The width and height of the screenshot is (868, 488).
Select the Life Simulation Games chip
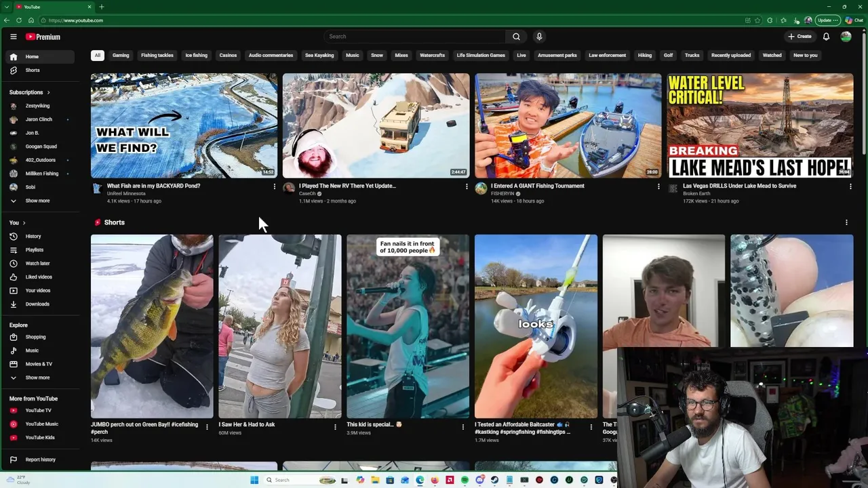pyautogui.click(x=481, y=56)
